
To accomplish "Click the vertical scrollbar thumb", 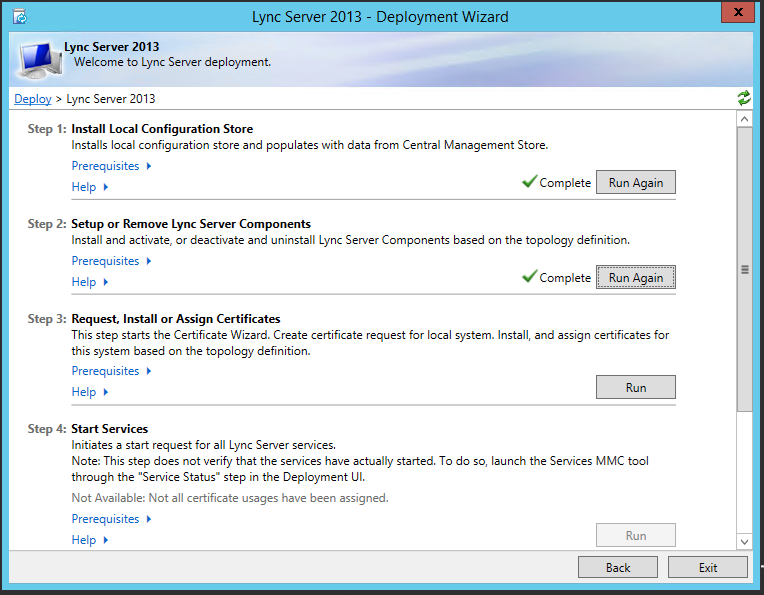I will click(745, 269).
